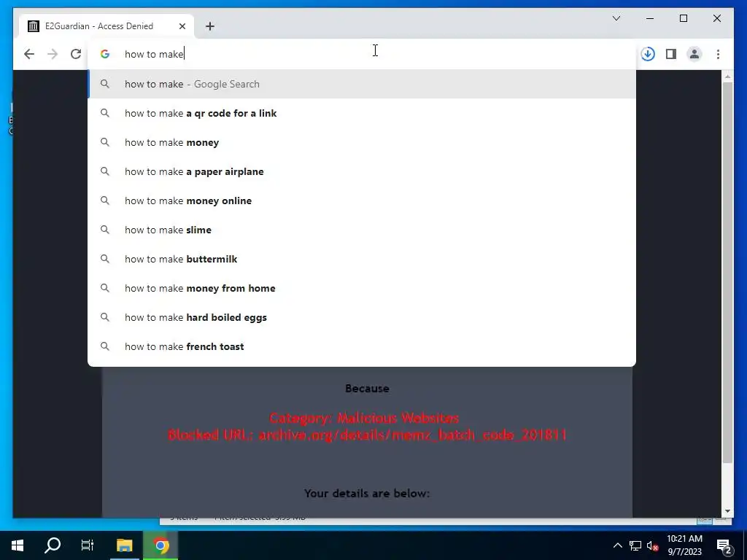
Task: Click the Google G icon in address bar
Action: coord(105,54)
